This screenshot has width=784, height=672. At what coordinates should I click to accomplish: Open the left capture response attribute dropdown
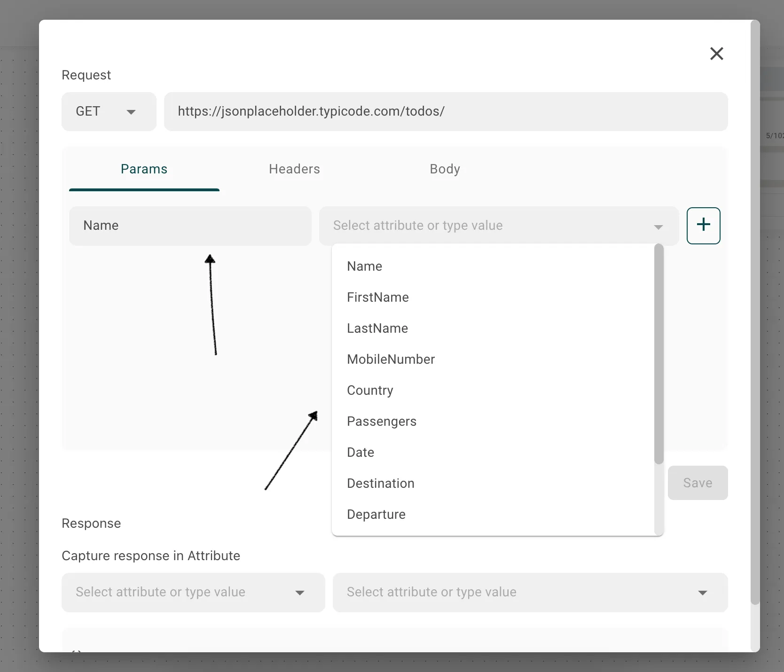(193, 592)
